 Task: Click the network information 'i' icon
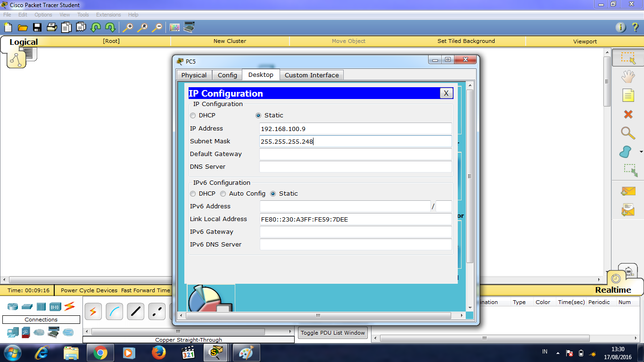pos(621,27)
